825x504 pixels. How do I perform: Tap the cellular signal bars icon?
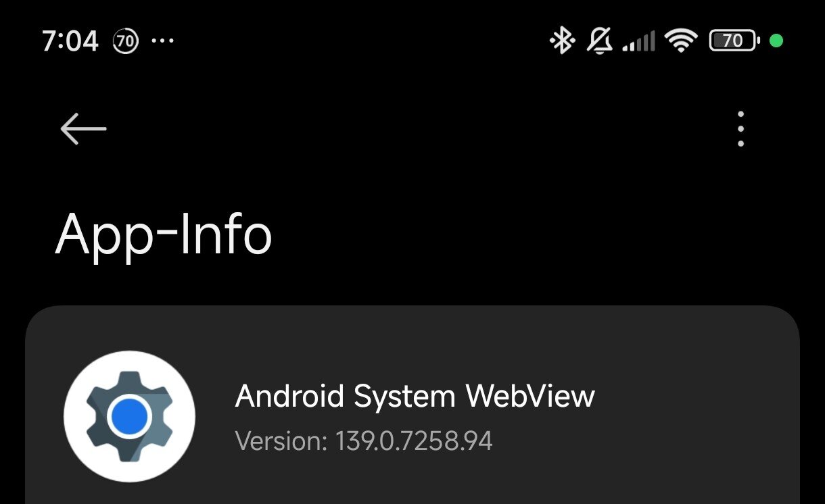638,42
